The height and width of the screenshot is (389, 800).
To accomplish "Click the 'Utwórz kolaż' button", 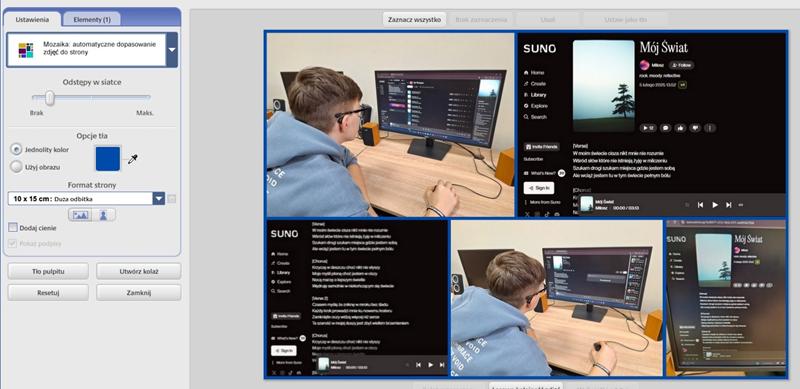I will (139, 272).
